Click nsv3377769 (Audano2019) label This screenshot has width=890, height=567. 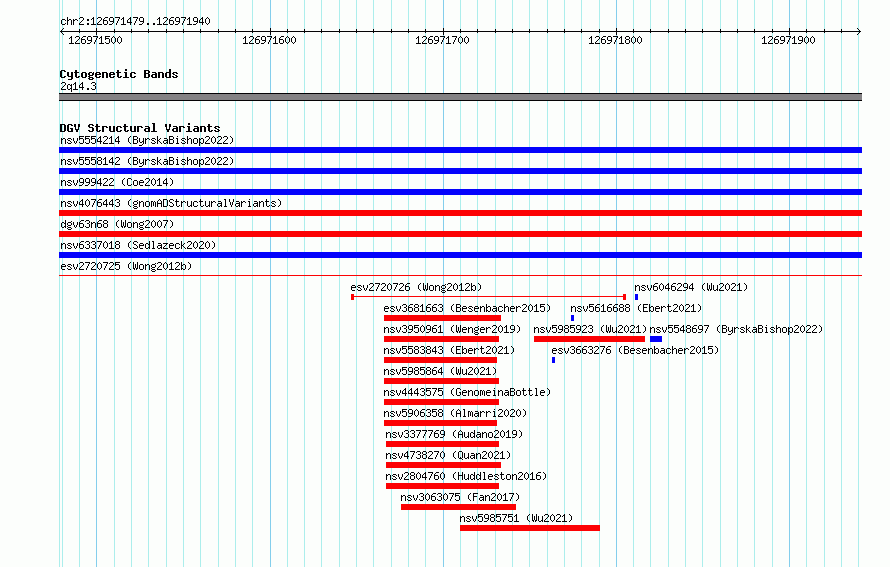[x=454, y=434]
